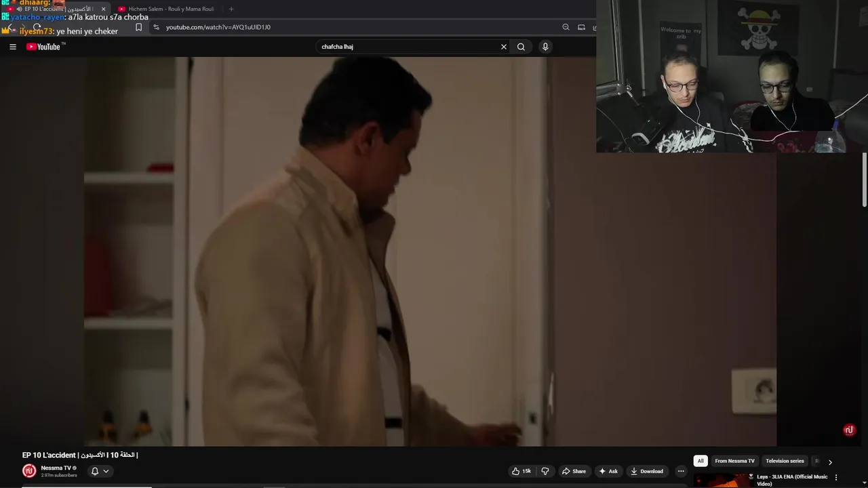The height and width of the screenshot is (488, 868).
Task: Click the webcam overlay feed
Action: click(732, 77)
